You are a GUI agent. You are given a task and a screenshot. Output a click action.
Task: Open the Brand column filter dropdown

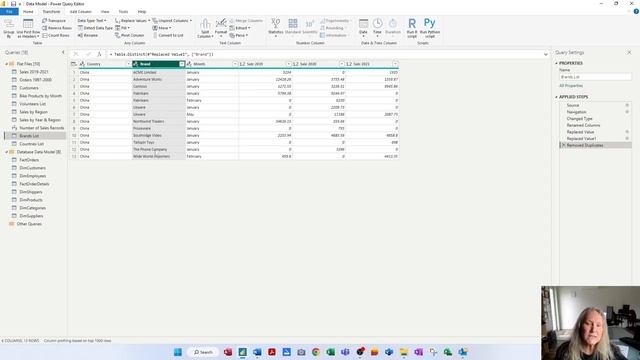point(182,64)
